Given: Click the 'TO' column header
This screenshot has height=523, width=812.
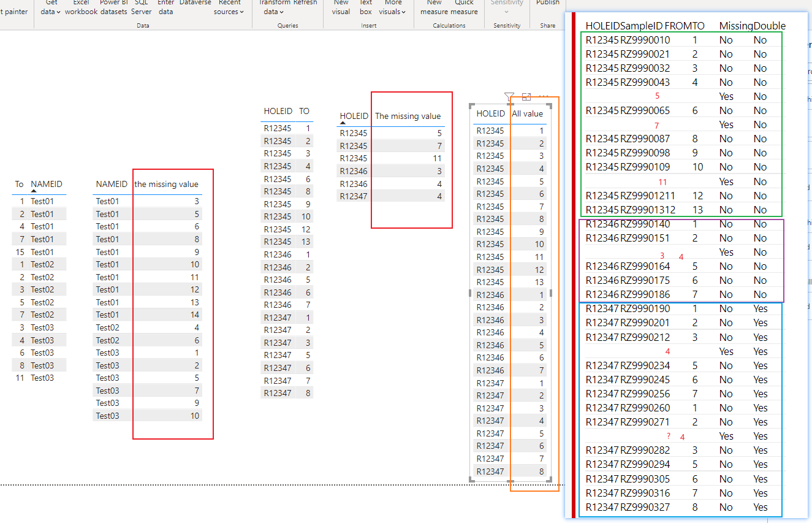Looking at the screenshot, I should point(304,111).
